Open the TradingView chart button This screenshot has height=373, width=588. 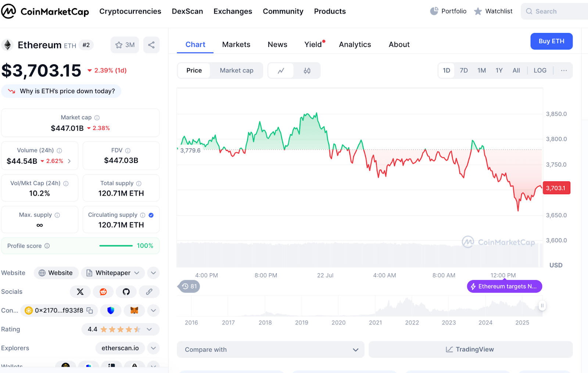tap(470, 350)
